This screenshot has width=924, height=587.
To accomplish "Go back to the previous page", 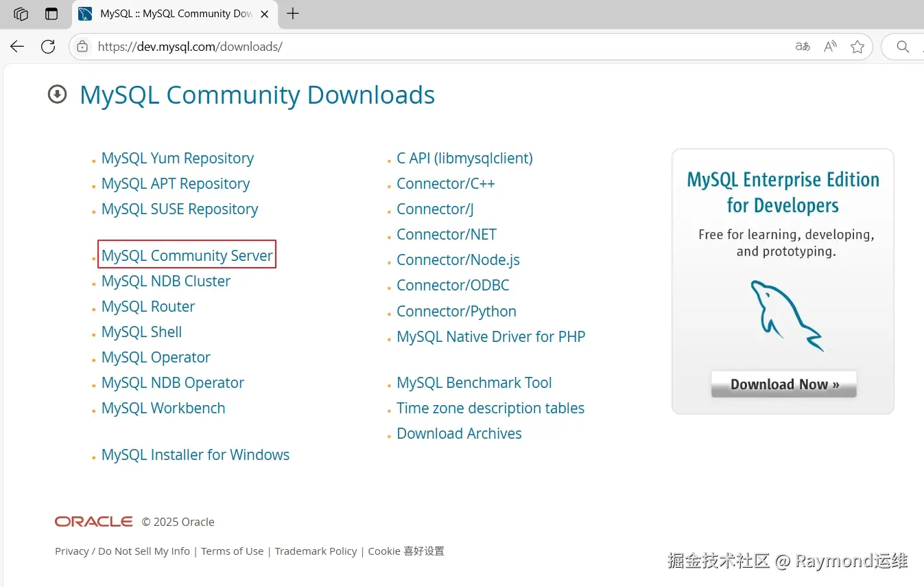I will pos(17,47).
